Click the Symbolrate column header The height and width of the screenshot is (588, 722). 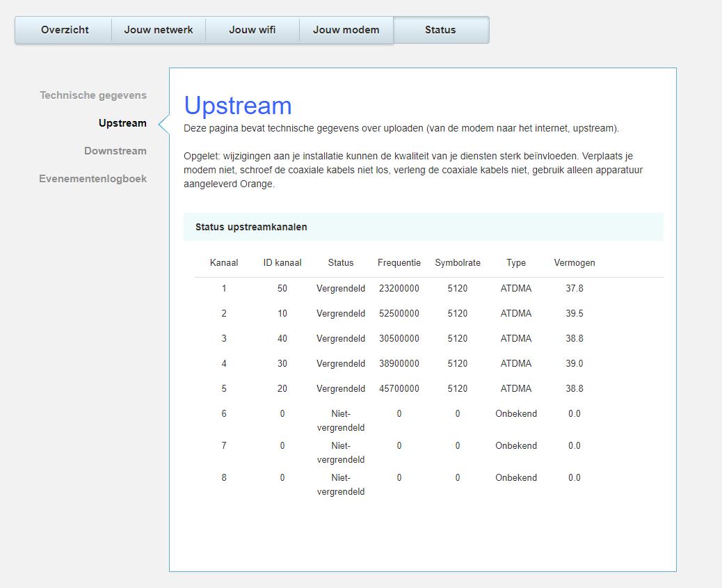458,263
